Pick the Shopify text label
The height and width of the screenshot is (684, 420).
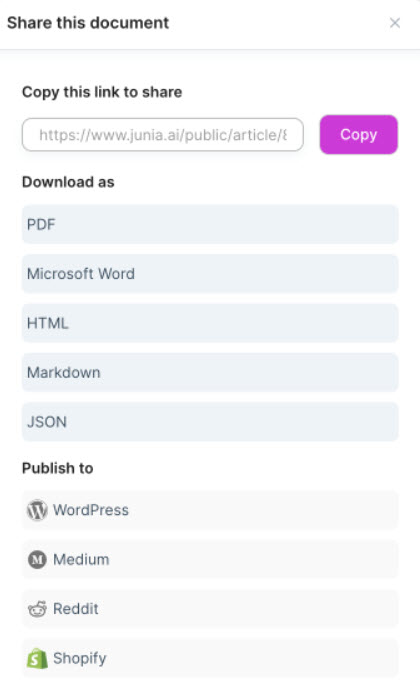point(79,658)
